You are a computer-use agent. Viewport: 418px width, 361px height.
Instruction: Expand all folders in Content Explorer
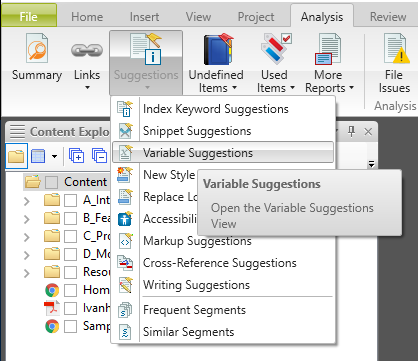click(x=76, y=156)
